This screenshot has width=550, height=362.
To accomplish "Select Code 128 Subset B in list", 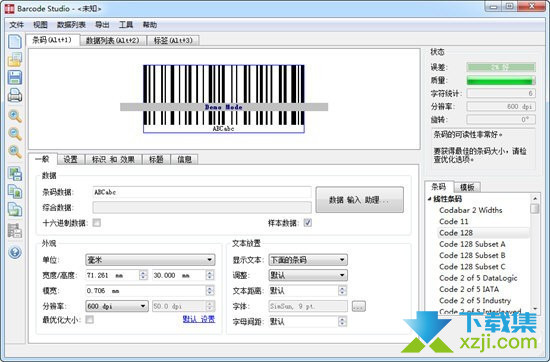I will pos(472,255).
